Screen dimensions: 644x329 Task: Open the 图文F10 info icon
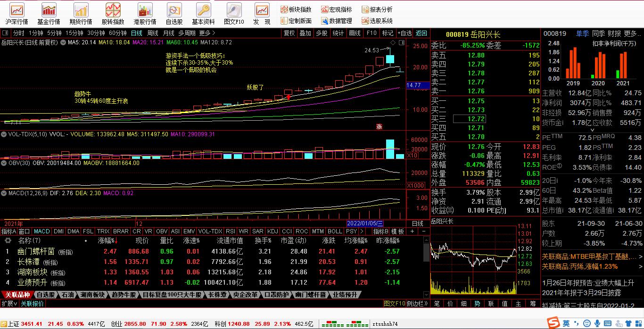pos(234,10)
